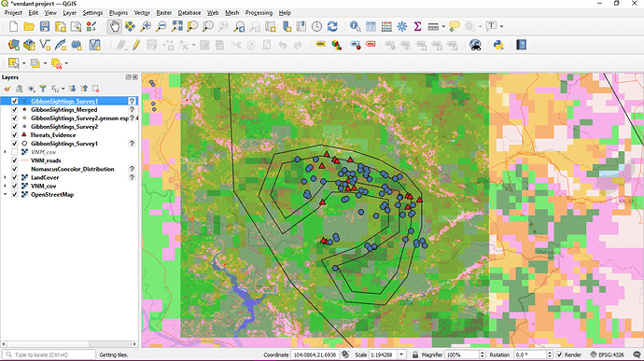This screenshot has height=361, width=644.
Task: Click the filter legend funnel icon
Action: pos(43,89)
